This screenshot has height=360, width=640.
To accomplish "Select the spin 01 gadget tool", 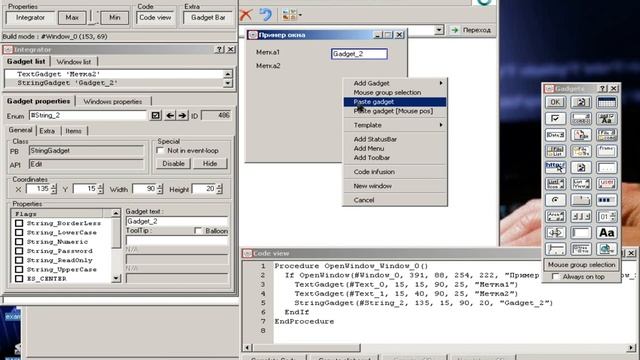I will tap(607, 216).
